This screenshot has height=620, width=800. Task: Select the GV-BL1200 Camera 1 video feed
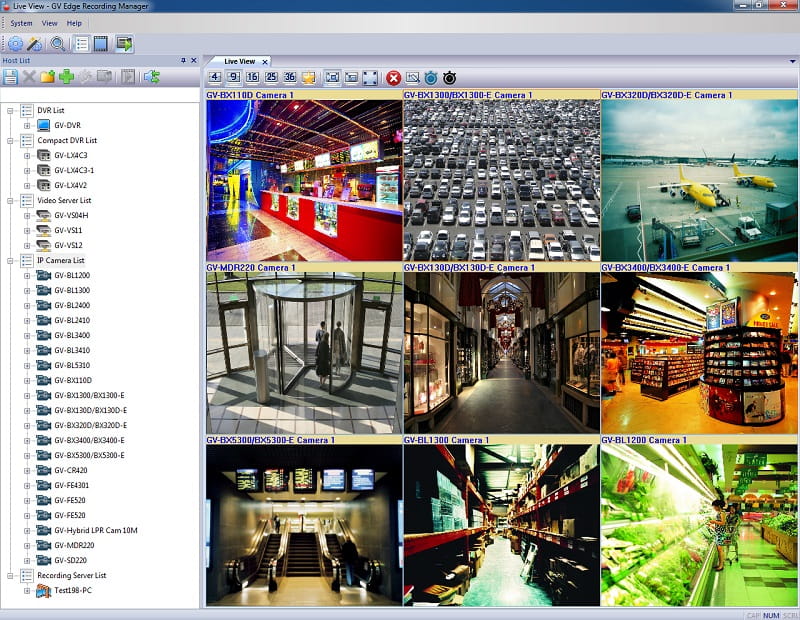698,525
